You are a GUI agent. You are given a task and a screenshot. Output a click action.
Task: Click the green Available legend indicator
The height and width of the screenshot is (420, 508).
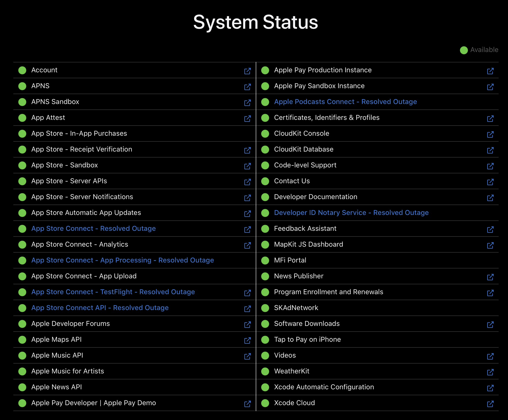coord(464,50)
